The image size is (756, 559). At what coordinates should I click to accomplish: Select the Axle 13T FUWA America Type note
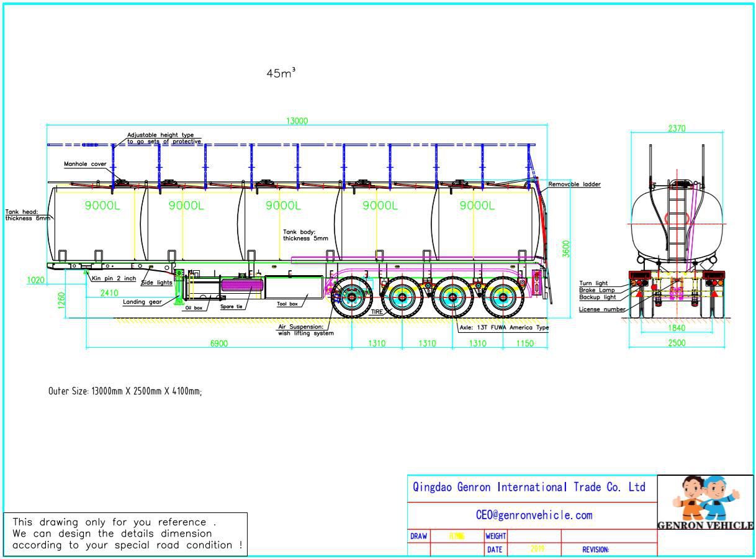(x=504, y=327)
